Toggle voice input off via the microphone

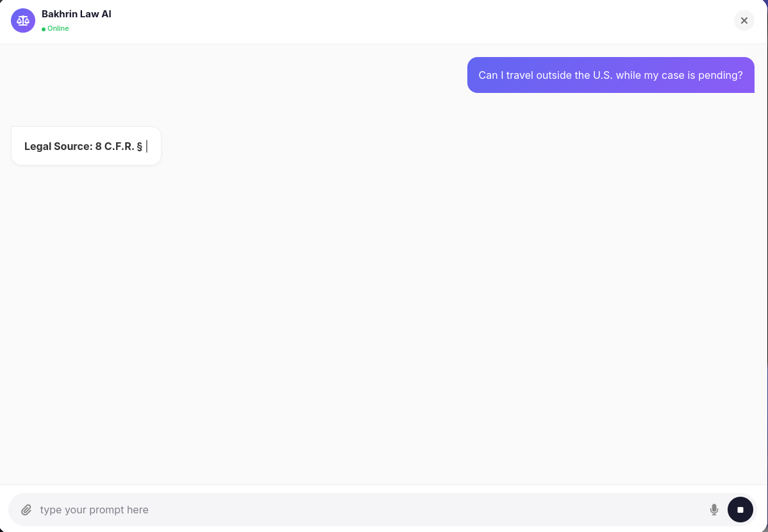[714, 510]
